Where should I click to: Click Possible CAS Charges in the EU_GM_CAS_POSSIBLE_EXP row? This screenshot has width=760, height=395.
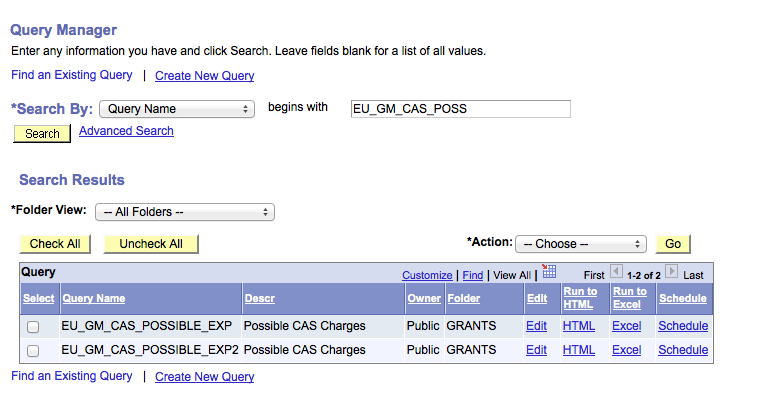[304, 326]
